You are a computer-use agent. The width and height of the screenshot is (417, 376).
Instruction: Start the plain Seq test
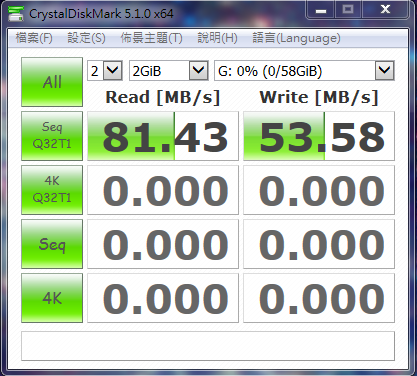[52, 244]
